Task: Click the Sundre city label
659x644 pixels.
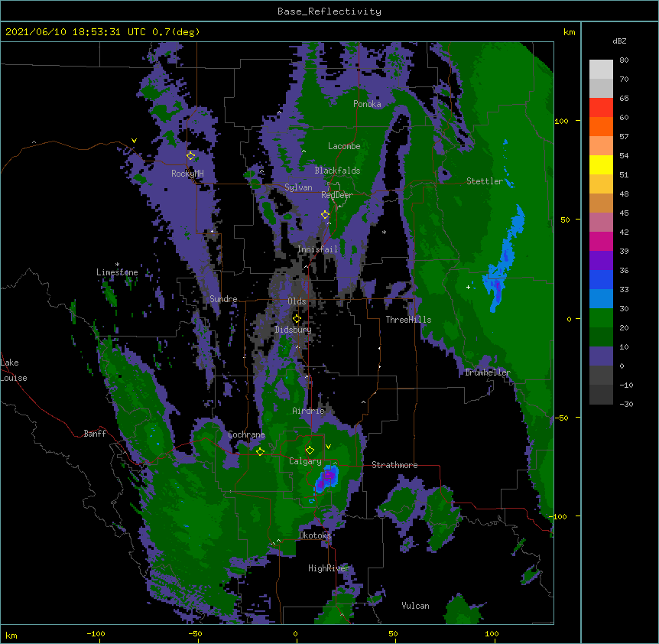Action: (223, 299)
